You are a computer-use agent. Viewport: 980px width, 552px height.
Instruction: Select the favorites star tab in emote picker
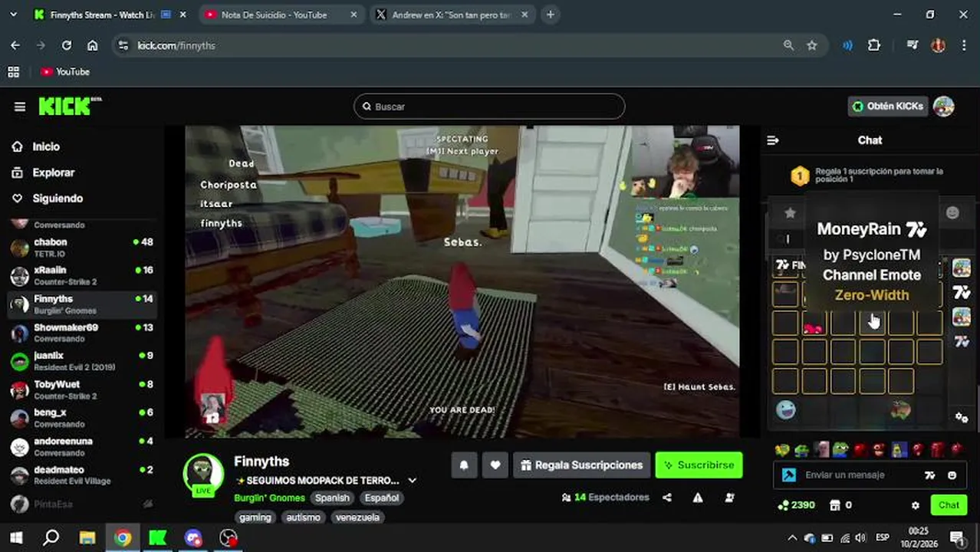coord(791,213)
